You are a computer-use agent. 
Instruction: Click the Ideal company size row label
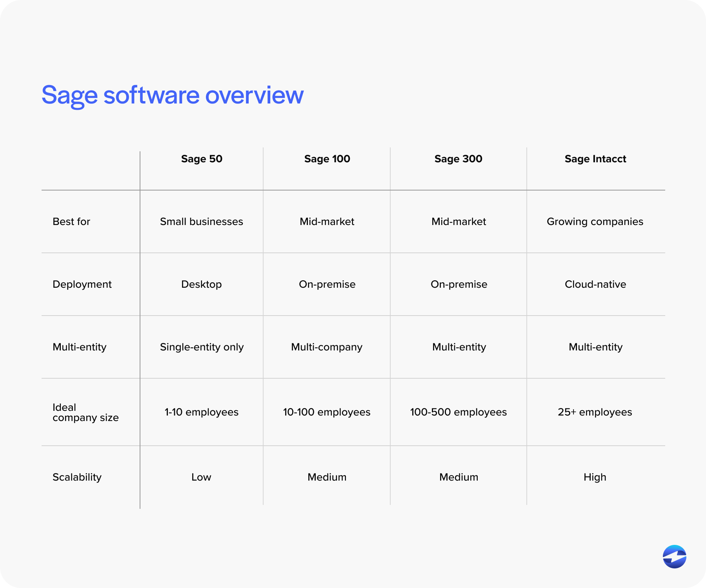click(x=85, y=412)
